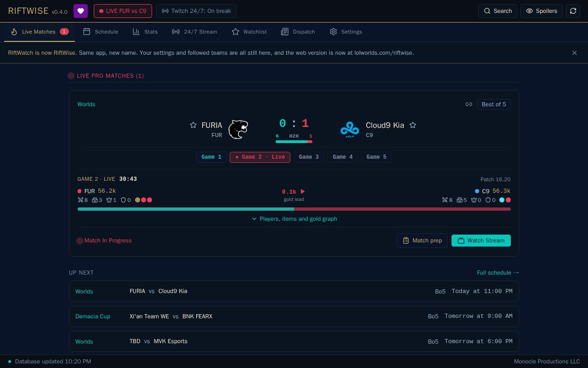The height and width of the screenshot is (368, 588).
Task: Click Tomorrow at 9:00 AM time
Action: pos(478,316)
